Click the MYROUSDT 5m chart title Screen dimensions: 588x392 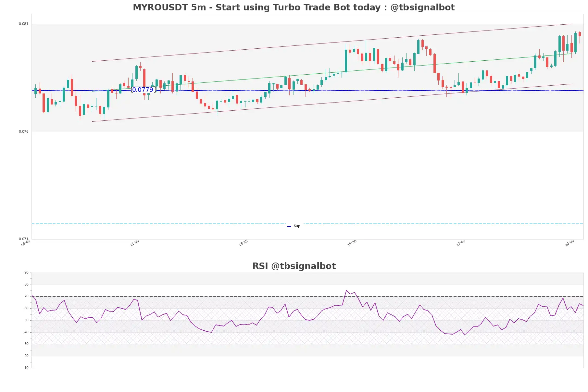point(294,7)
